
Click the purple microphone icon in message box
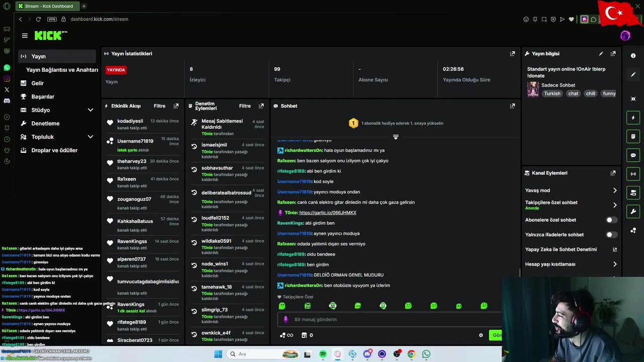286,319
